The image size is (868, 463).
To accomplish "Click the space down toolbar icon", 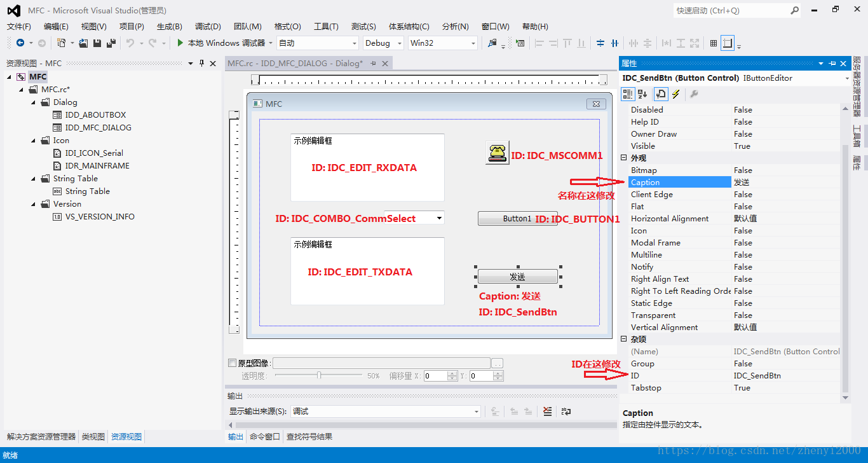I will 648,43.
